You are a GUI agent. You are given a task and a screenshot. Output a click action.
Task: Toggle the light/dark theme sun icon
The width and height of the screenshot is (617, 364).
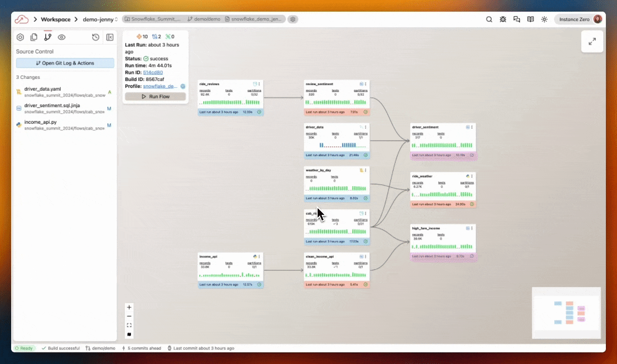coord(544,19)
